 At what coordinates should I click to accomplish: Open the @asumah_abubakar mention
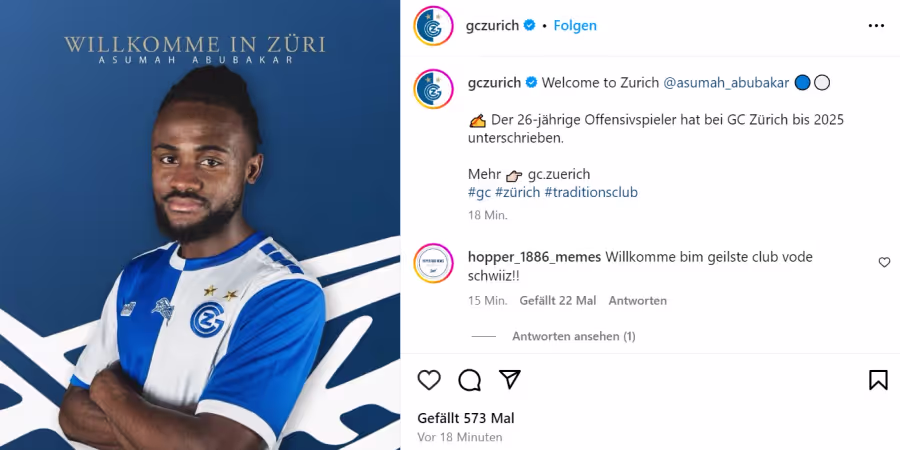[726, 83]
